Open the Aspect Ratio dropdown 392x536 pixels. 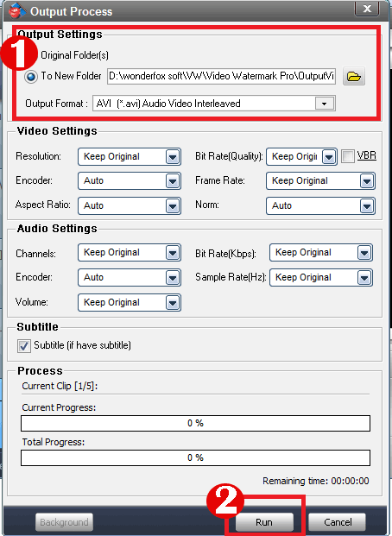130,205
